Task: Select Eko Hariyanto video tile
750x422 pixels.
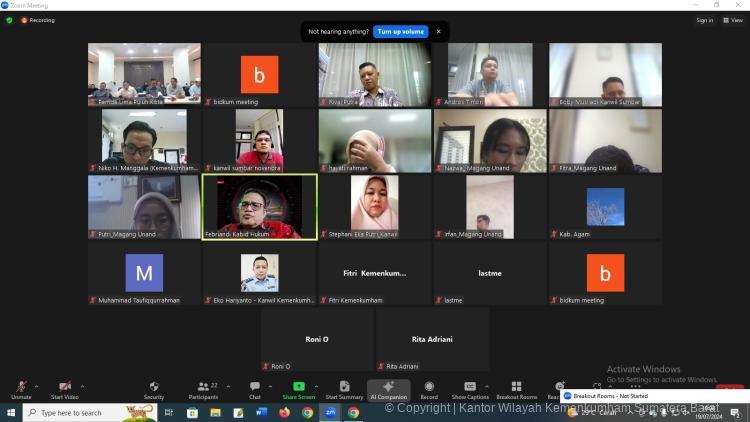Action: (260, 273)
